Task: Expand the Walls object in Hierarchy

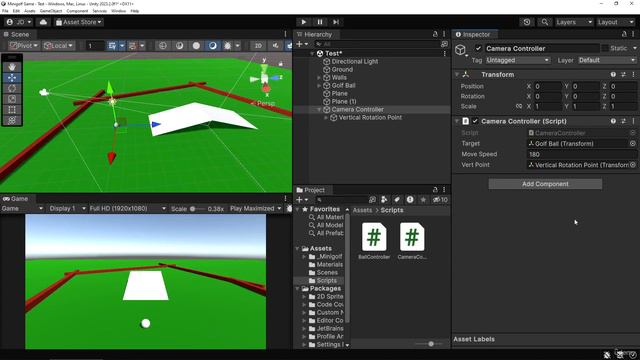Action: pyautogui.click(x=319, y=78)
